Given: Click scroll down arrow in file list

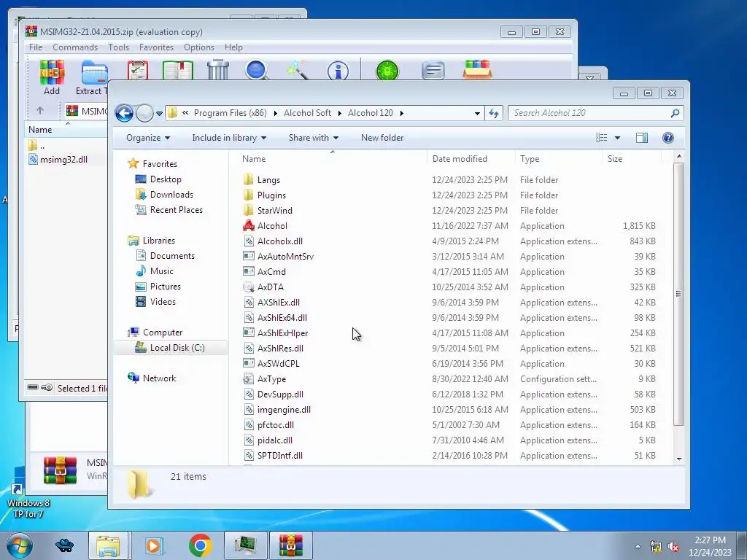Looking at the screenshot, I should coord(679,459).
